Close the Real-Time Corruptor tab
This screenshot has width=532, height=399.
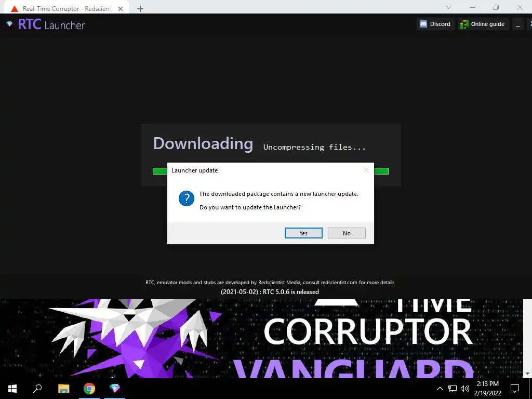[121, 9]
